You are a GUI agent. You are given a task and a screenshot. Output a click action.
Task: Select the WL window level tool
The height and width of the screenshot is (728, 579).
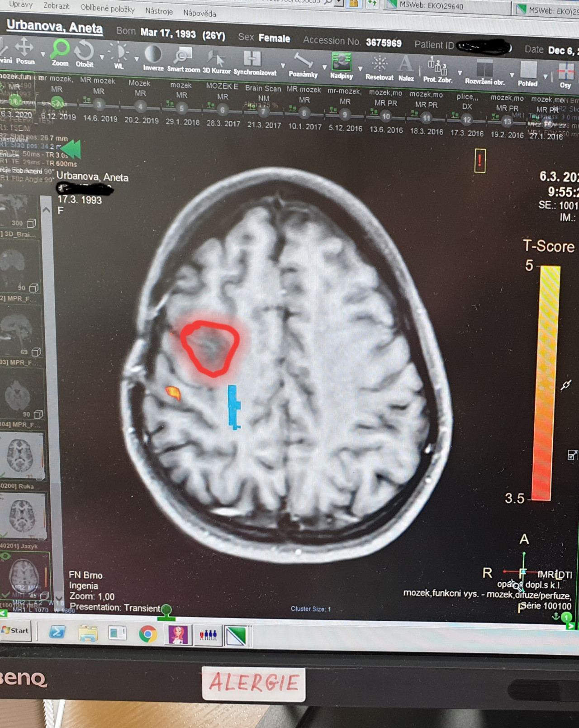[119, 55]
